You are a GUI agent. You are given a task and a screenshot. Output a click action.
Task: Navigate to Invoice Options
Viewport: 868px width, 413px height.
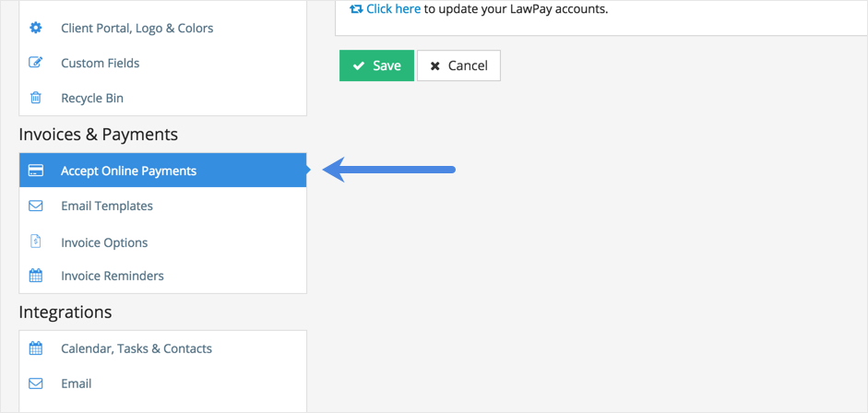click(104, 242)
